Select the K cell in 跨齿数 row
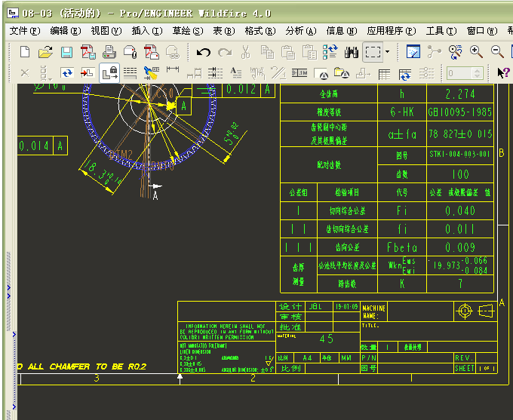The image size is (513, 420). [x=402, y=284]
